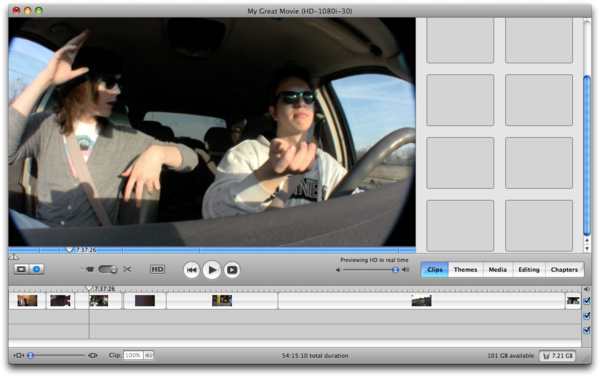Click the zoom-out timeline icon
The height and width of the screenshot is (377, 600).
[x=18, y=356]
